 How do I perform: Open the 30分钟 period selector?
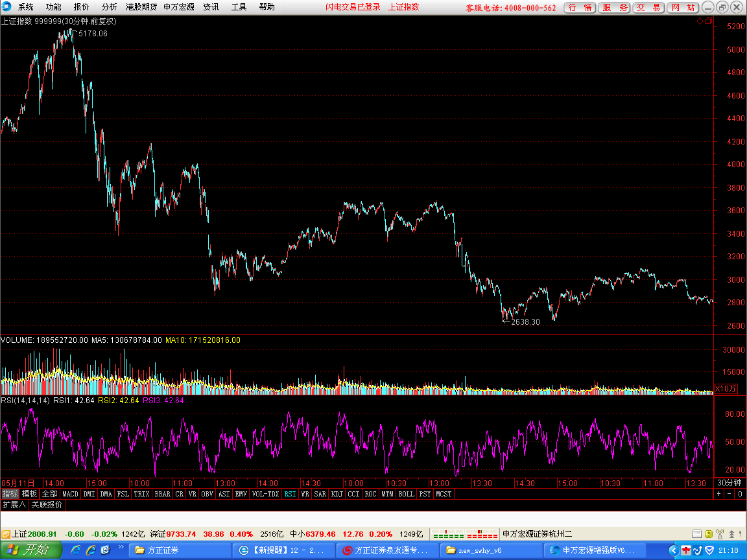coord(729,483)
